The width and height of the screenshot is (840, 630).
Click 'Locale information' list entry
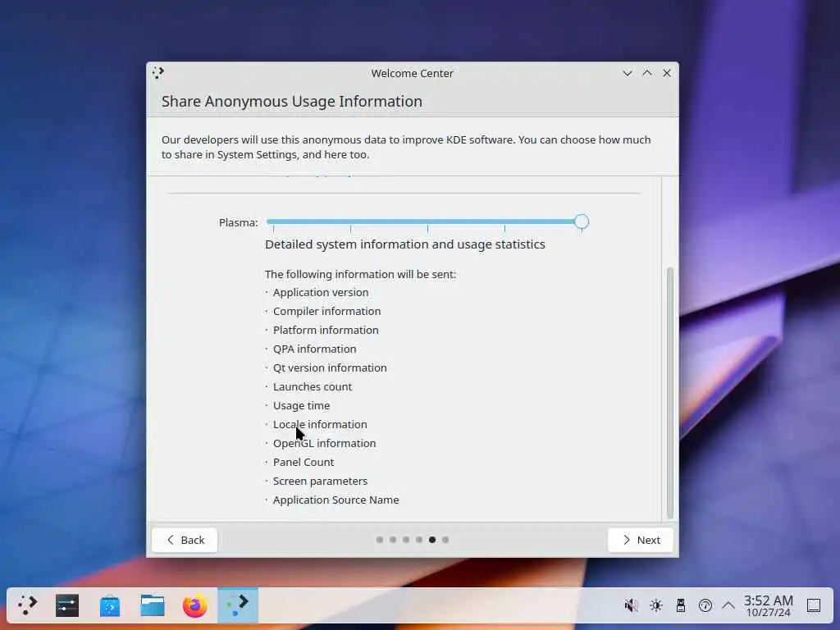click(x=321, y=424)
